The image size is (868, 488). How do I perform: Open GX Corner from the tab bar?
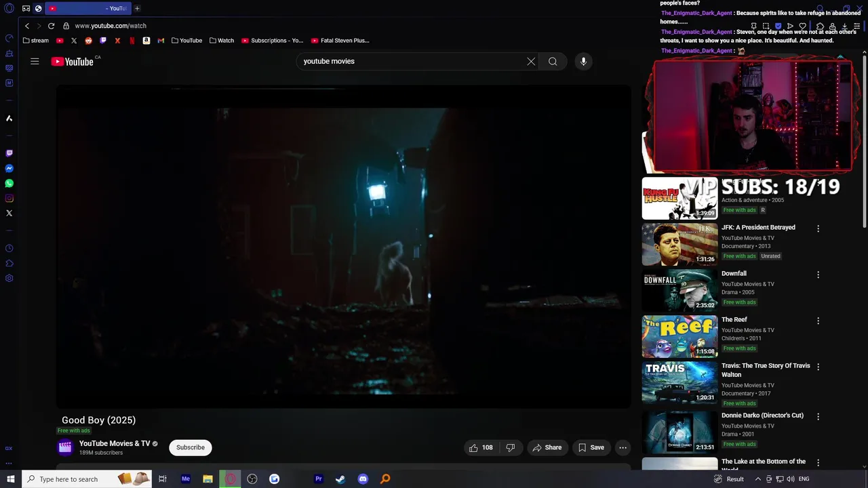26,8
